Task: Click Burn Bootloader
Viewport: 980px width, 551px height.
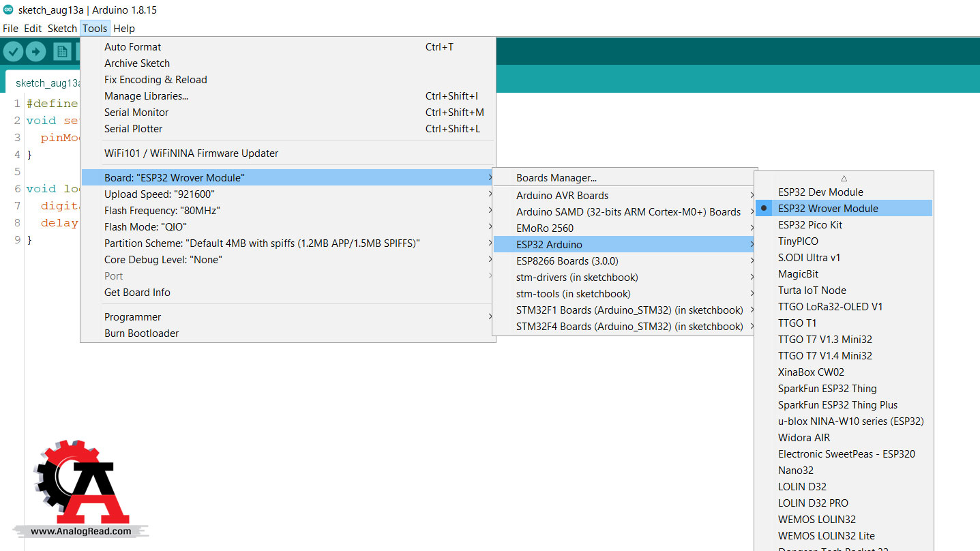Action: (288, 333)
